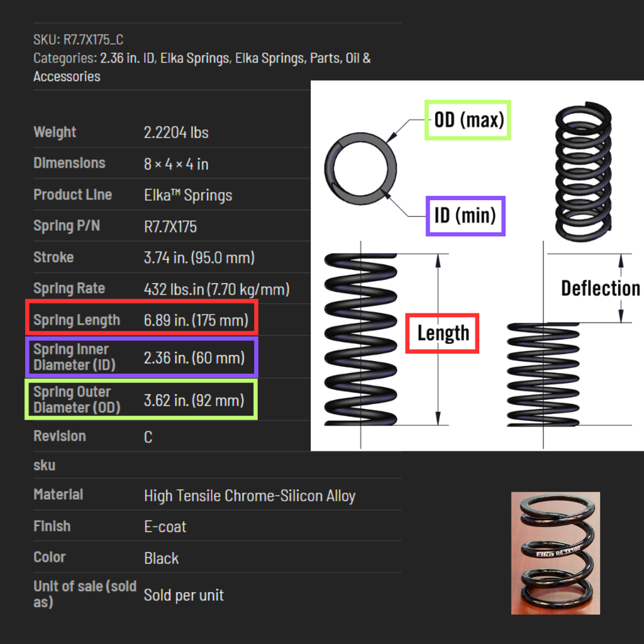Open the Elka spring product photo
The width and height of the screenshot is (644, 644).
coord(555,553)
